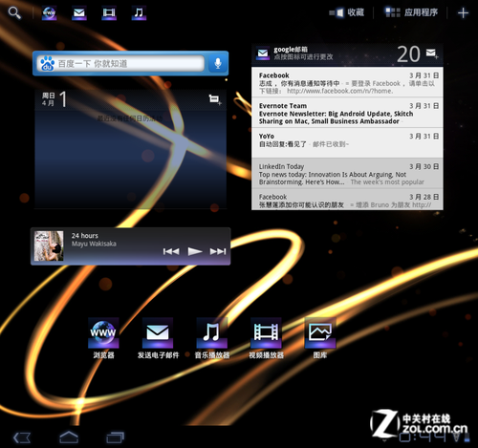Tap the Baidu voice search microphone
Image resolution: width=478 pixels, height=448 pixels.
[x=218, y=63]
